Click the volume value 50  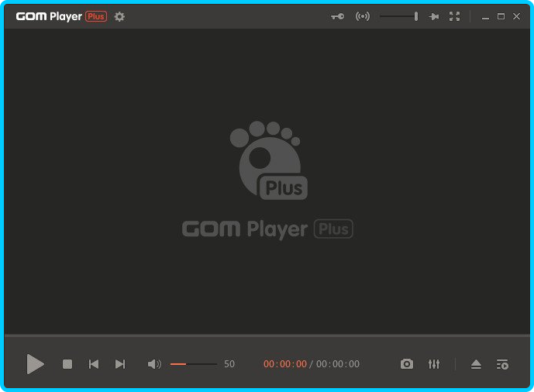[x=229, y=364]
